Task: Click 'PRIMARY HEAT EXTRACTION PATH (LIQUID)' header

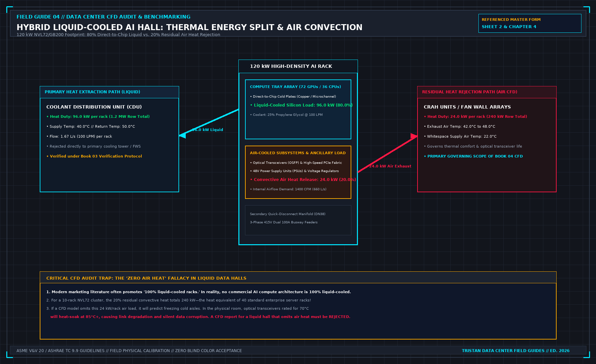Action: coord(92,92)
